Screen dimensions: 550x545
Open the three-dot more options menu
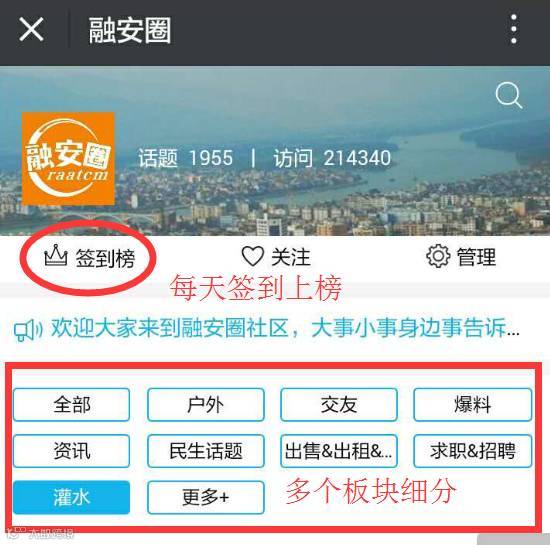514,29
